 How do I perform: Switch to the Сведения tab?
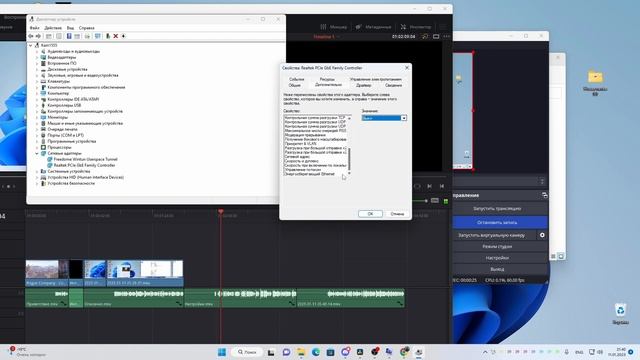(x=393, y=85)
